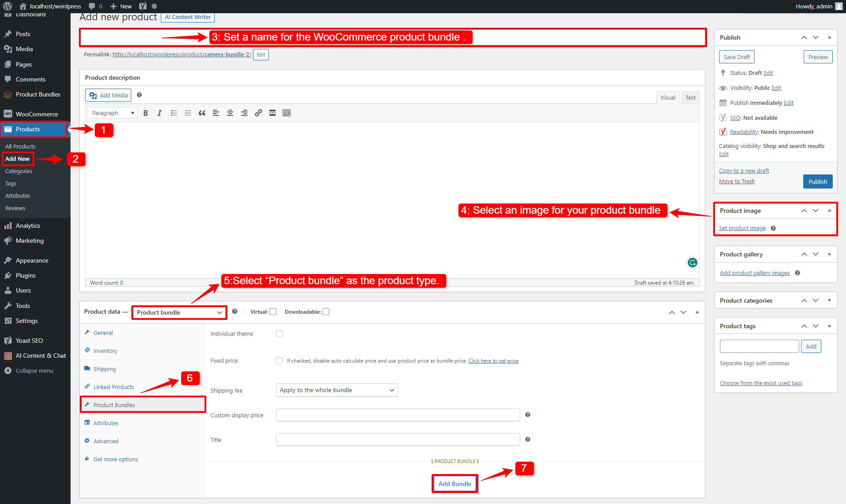Click the Yoast icon in admin bar
The height and width of the screenshot is (504, 846).
143,6
